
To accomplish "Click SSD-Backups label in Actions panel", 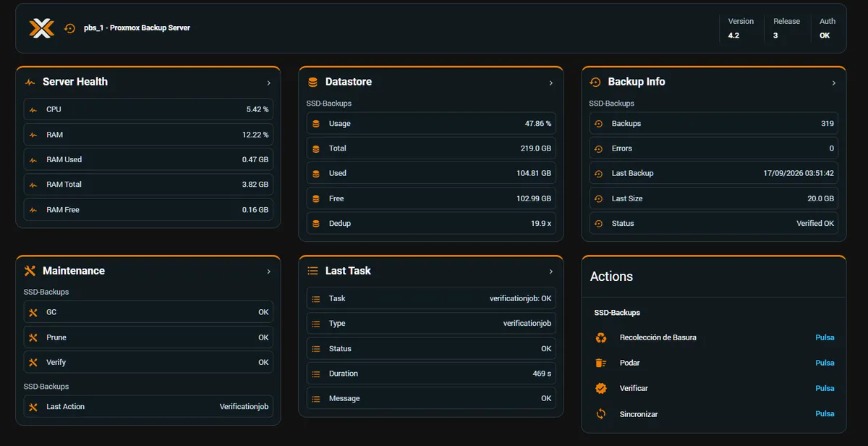I will tap(617, 313).
